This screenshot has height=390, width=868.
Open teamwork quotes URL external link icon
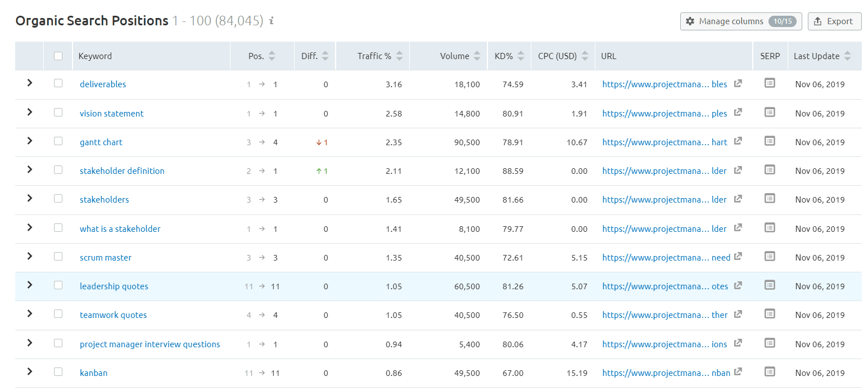click(x=738, y=314)
